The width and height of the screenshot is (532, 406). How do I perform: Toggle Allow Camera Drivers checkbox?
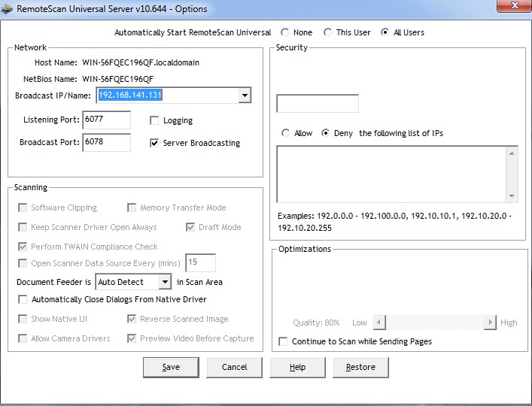pos(23,338)
